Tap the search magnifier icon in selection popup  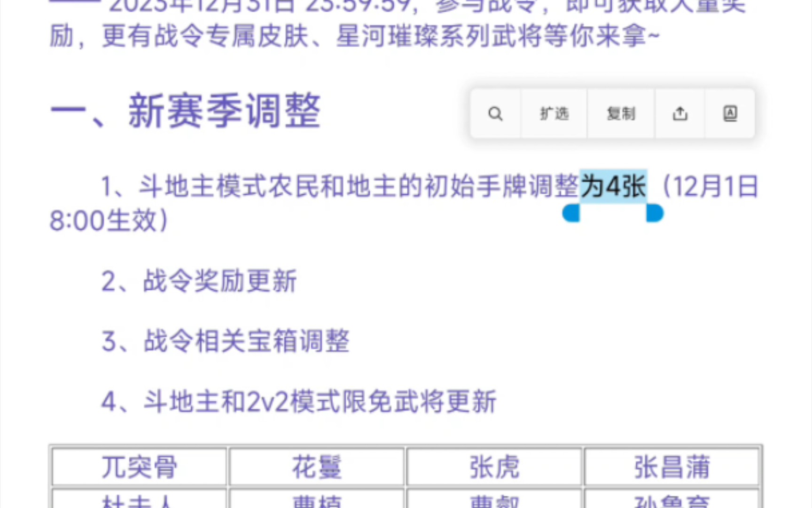coord(495,113)
